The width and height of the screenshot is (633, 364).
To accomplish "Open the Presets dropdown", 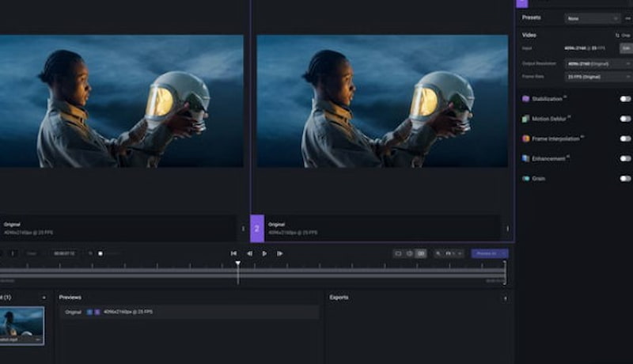I will (592, 18).
